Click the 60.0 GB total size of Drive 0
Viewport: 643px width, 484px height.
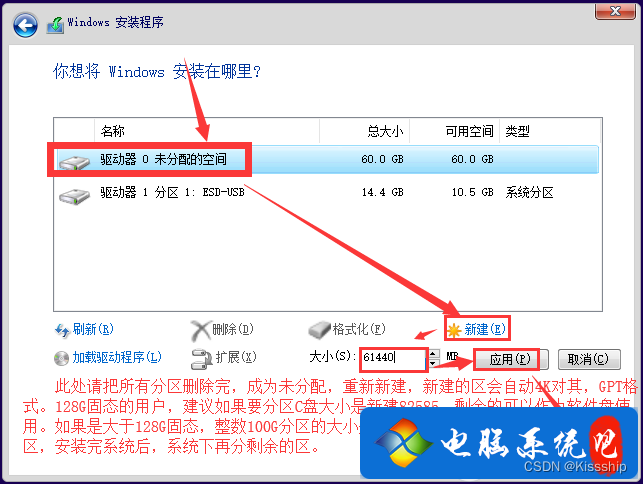click(x=382, y=159)
